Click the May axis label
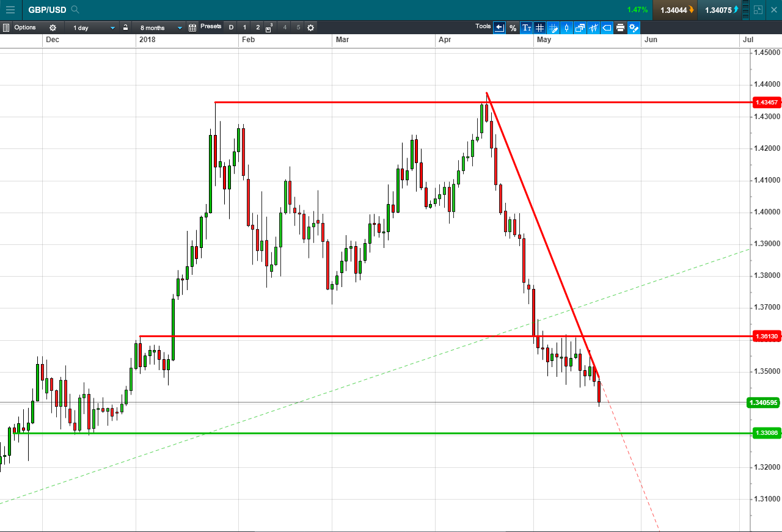The width and height of the screenshot is (782, 532). [x=544, y=40]
